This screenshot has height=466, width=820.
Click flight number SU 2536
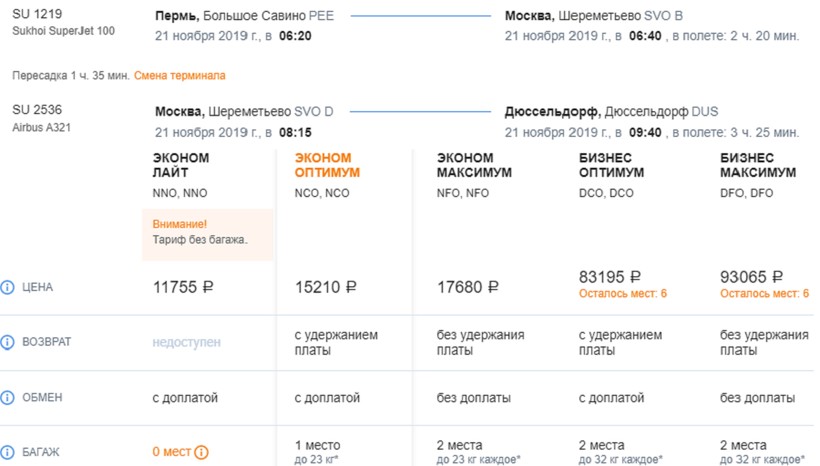(x=33, y=111)
